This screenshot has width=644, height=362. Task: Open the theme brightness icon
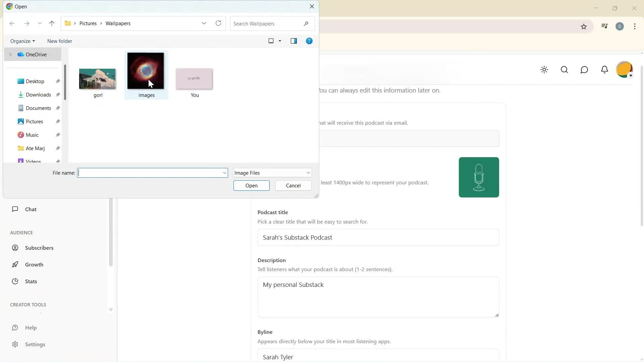point(544,70)
